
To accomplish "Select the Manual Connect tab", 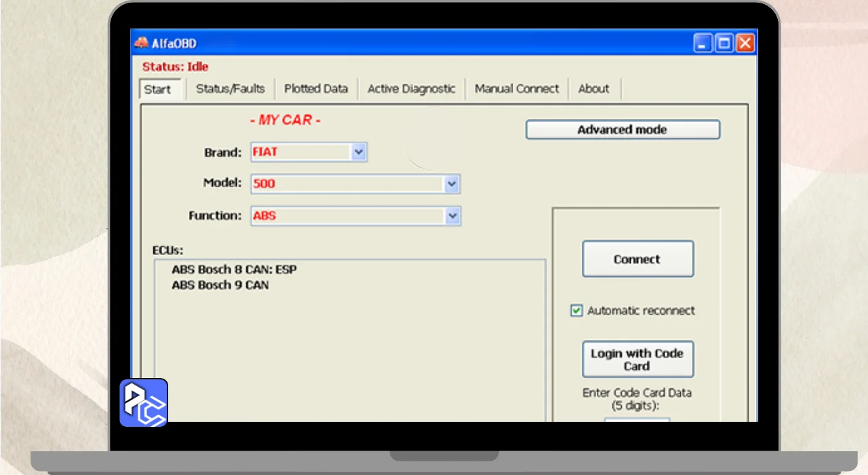I will coord(517,88).
